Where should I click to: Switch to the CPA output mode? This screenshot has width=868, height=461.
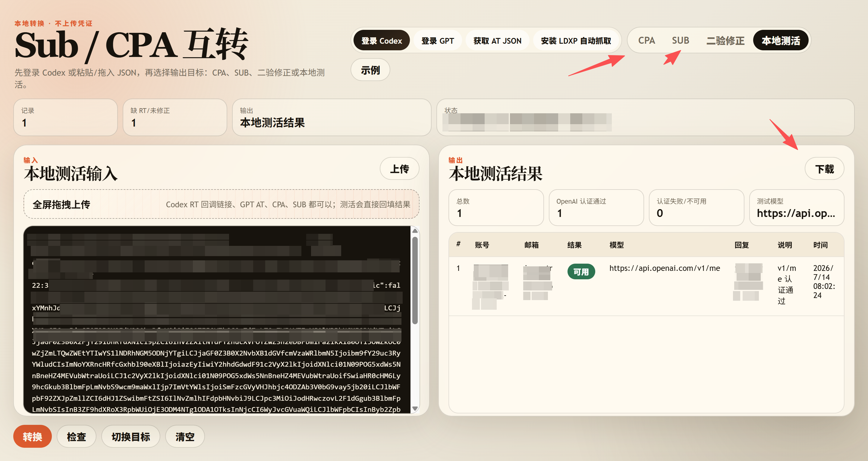pos(646,40)
